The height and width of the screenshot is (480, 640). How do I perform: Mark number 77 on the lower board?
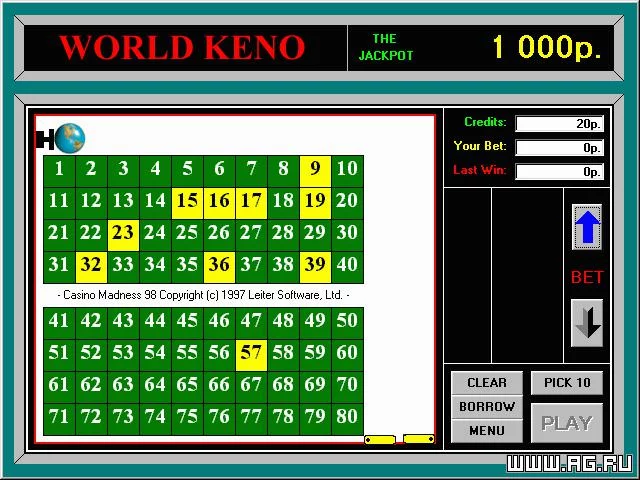pos(251,419)
